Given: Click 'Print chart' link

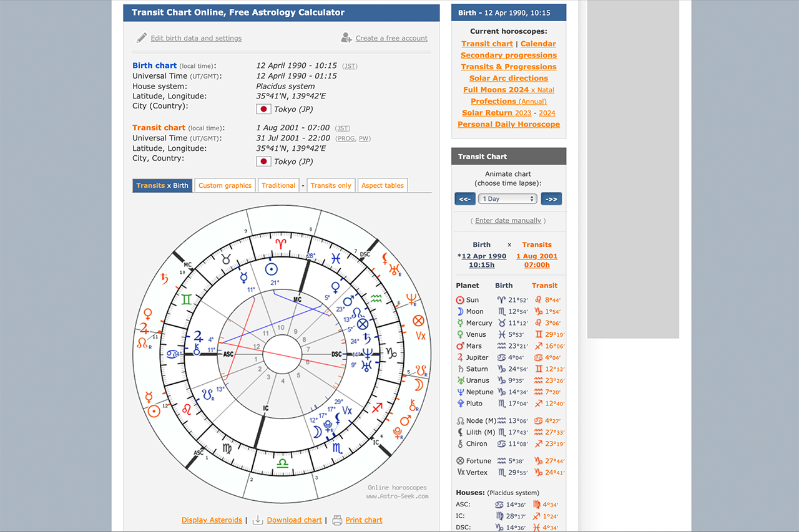Looking at the screenshot, I should click(364, 520).
